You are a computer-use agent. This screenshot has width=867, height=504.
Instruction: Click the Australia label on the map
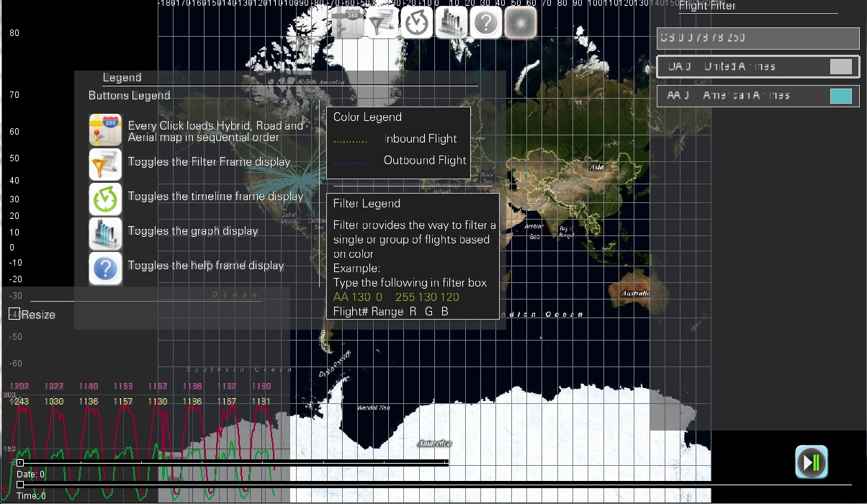636,294
